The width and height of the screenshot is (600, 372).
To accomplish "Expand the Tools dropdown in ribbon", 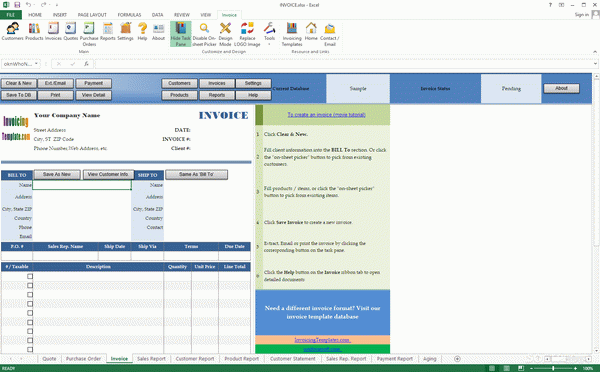I will click(x=269, y=34).
